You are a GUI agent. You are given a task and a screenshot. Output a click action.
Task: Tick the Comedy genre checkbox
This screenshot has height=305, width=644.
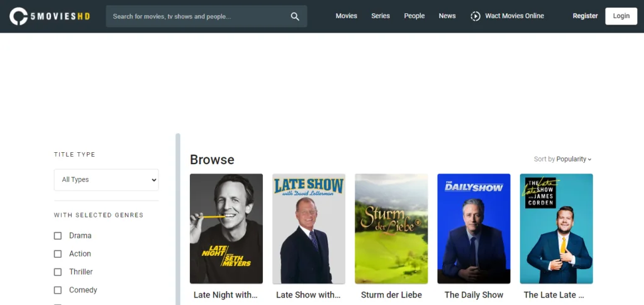pos(58,290)
